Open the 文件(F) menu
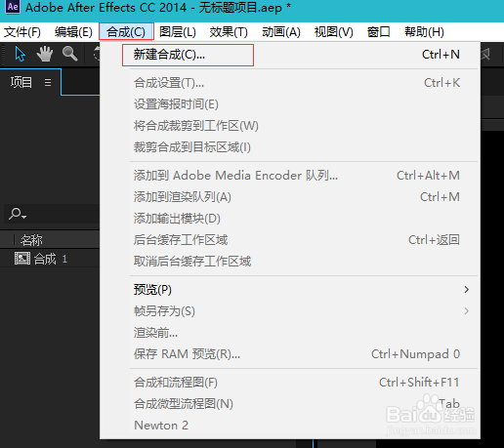This screenshot has height=448, width=504. coord(22,32)
